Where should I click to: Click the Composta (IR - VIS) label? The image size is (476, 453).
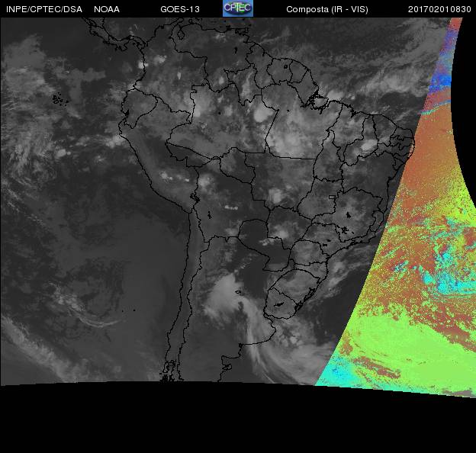tap(327, 9)
